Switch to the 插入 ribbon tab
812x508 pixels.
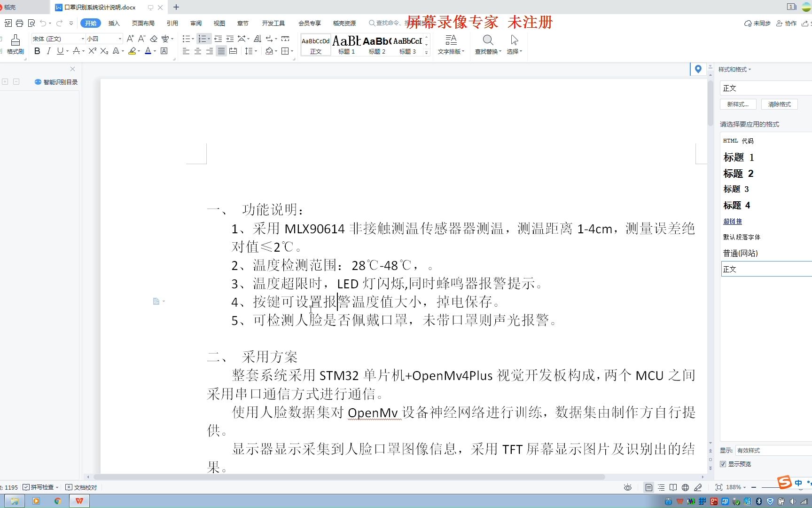113,23
